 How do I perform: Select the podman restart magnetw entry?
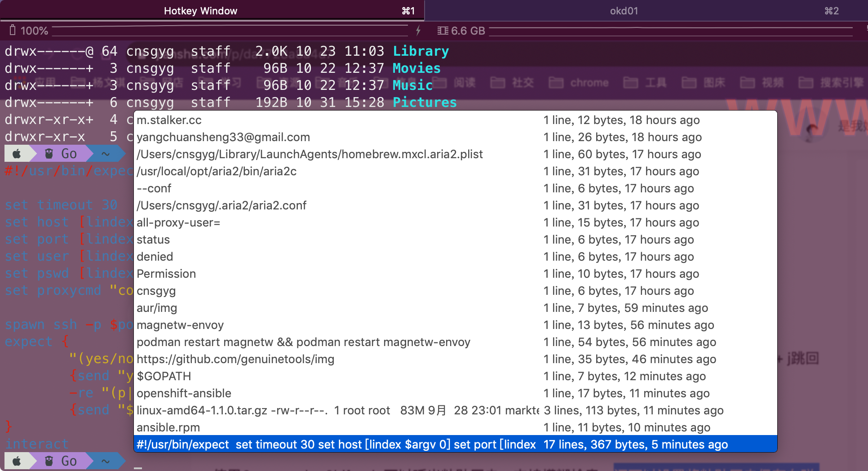(456, 342)
